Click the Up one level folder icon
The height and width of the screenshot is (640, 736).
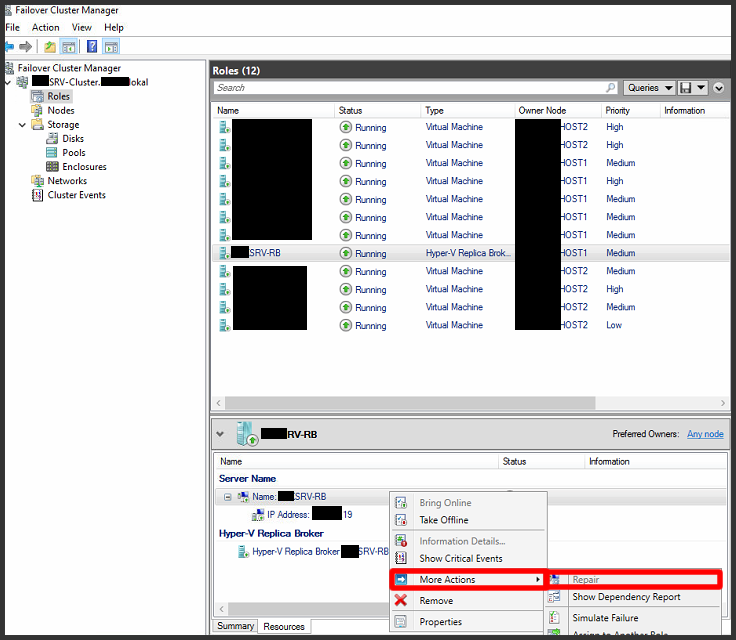click(50, 46)
